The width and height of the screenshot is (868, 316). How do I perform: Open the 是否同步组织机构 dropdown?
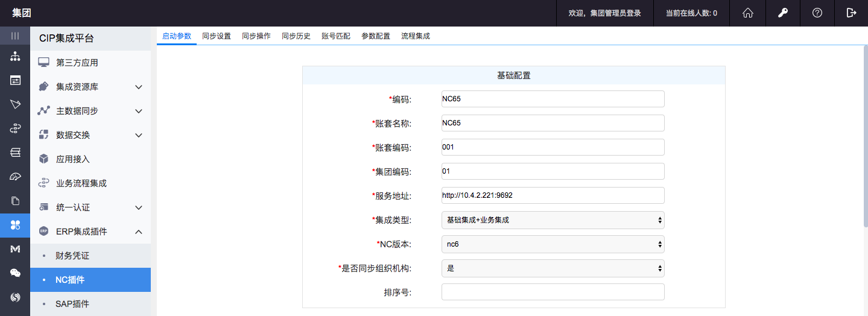coord(553,268)
